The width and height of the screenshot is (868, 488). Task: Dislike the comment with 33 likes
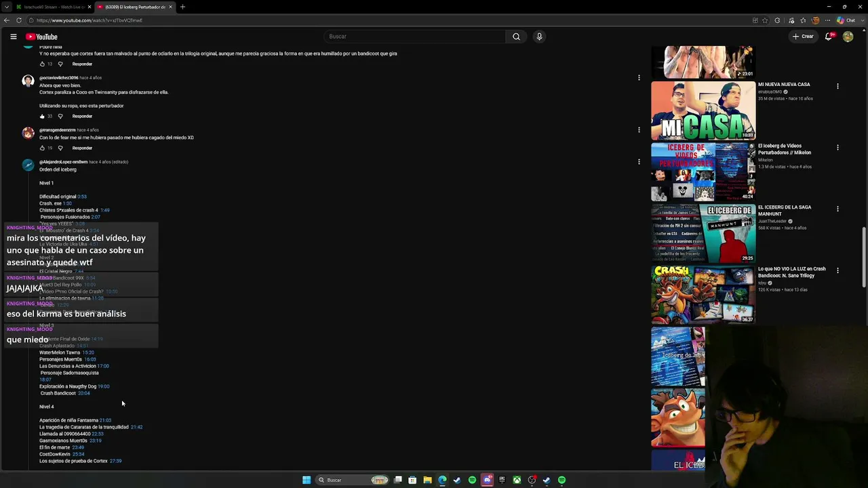coord(60,116)
